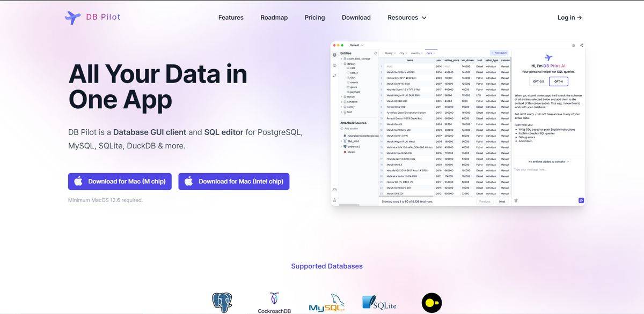Expand the Resources dropdown menu
This screenshot has height=314, width=644.
point(402,18)
